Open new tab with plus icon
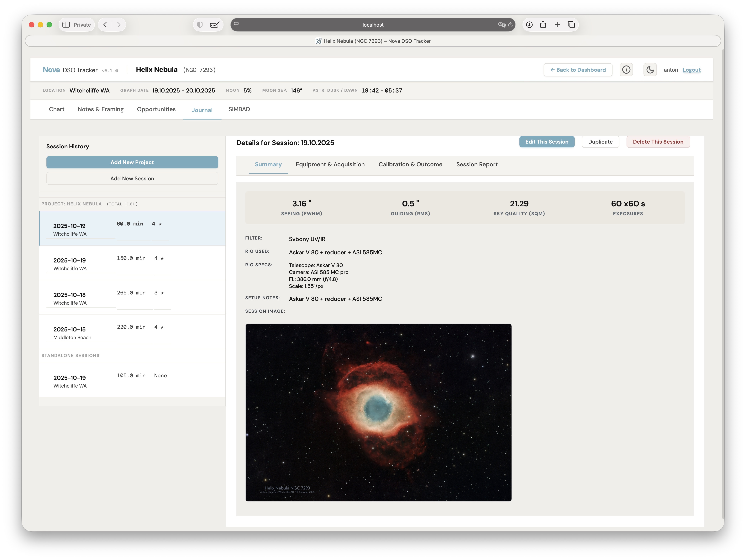 [557, 25]
